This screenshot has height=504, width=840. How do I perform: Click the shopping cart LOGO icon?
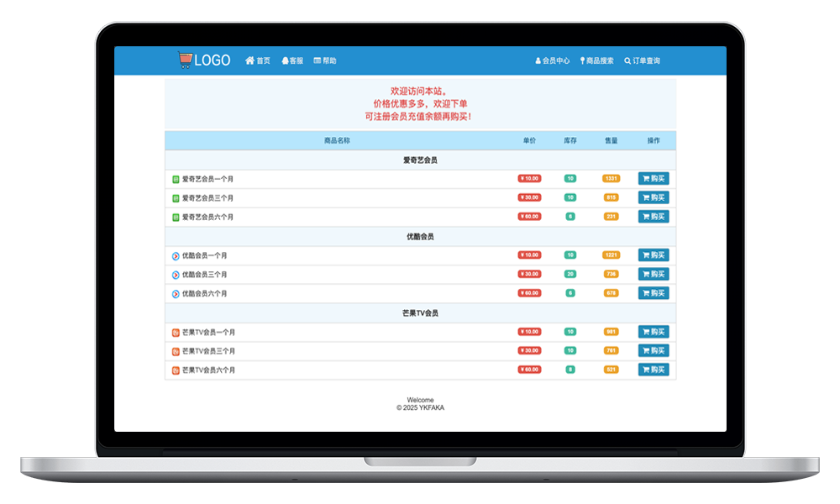(x=186, y=60)
